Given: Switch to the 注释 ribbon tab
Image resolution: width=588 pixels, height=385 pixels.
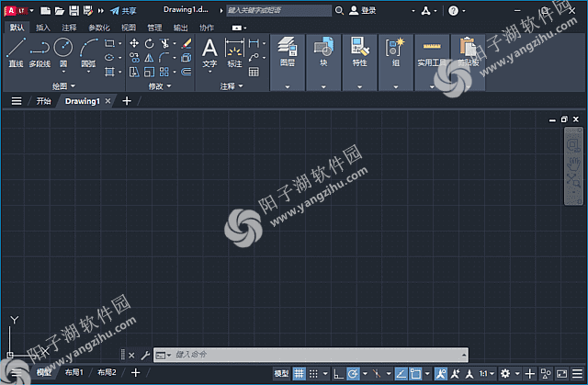Looking at the screenshot, I should (x=69, y=28).
